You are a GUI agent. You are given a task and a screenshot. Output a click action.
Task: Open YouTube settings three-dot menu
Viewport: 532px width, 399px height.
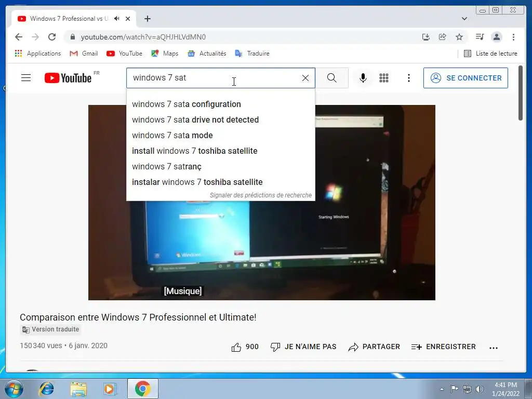pos(409,78)
